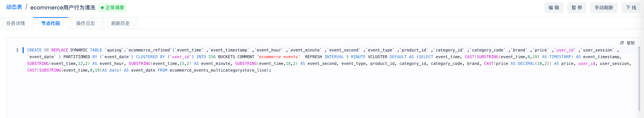The width and height of the screenshot is (644, 118).
Task: Click the 动态表 breadcrumb link
Action: click(x=14, y=7)
